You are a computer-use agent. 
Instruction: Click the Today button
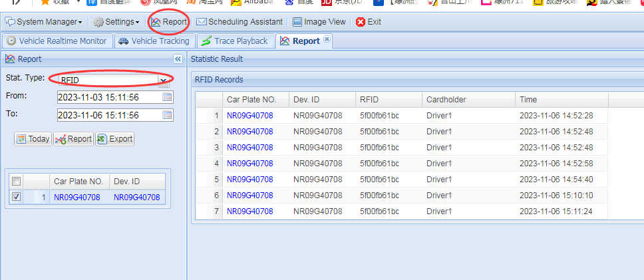33,139
